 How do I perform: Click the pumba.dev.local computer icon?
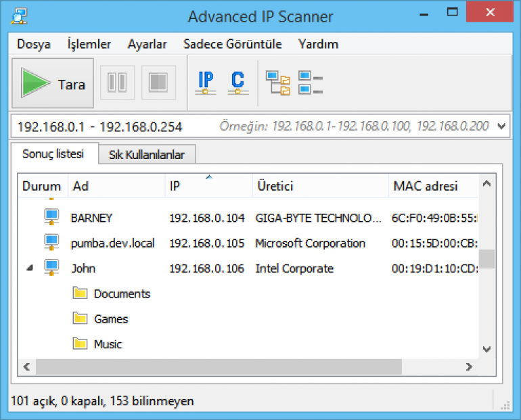click(51, 242)
